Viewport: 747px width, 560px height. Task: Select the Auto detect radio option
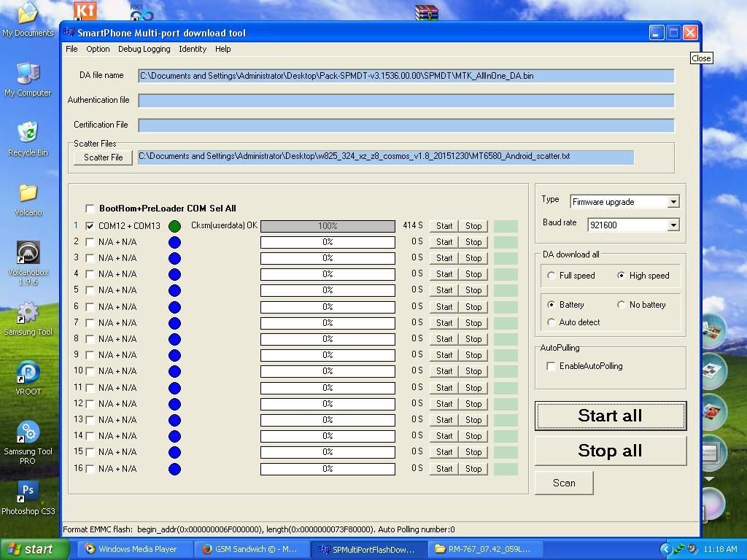point(551,322)
